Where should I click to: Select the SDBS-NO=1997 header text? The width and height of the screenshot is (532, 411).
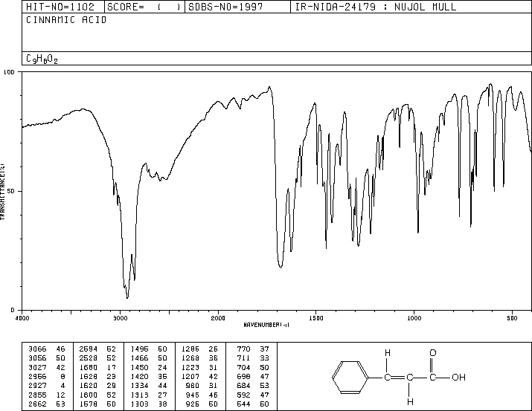[x=225, y=7]
